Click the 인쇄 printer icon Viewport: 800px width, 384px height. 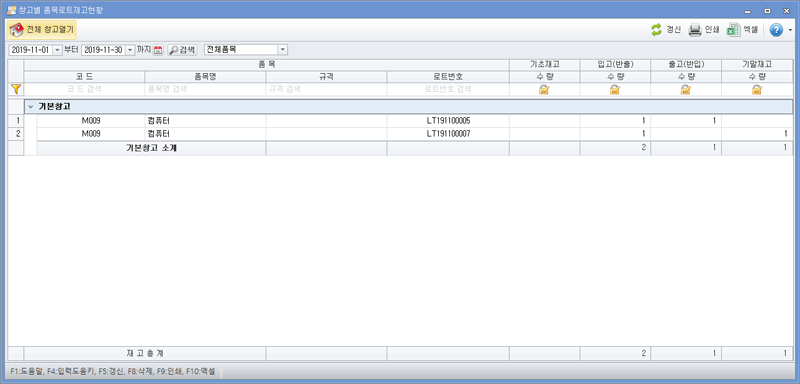[x=694, y=30]
